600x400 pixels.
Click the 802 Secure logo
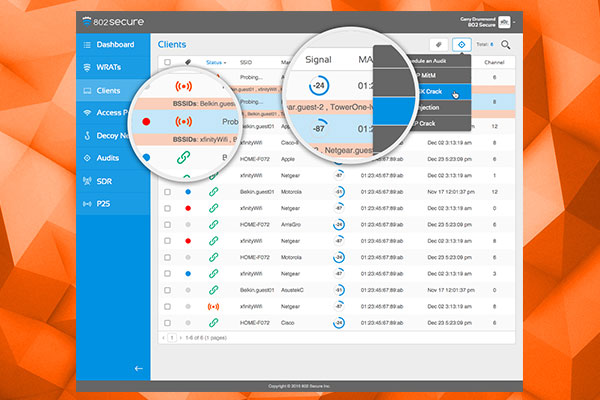coord(113,21)
